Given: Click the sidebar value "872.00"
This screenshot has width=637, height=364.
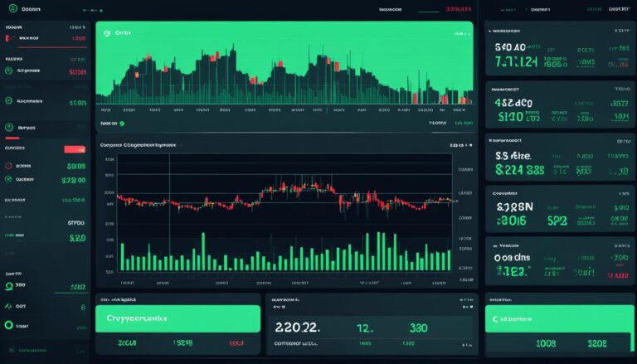Looking at the screenshot, I should [x=74, y=180].
